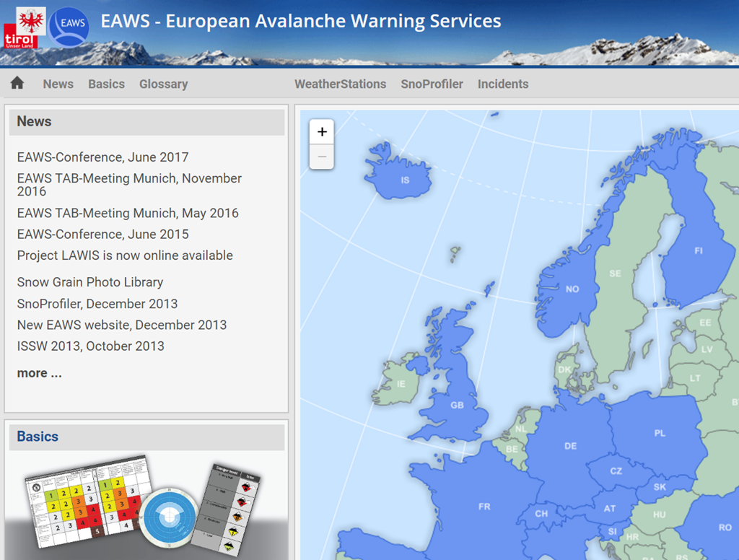Screen dimensions: 739x560
Task: Go to the Glossary page
Action: [x=163, y=84]
